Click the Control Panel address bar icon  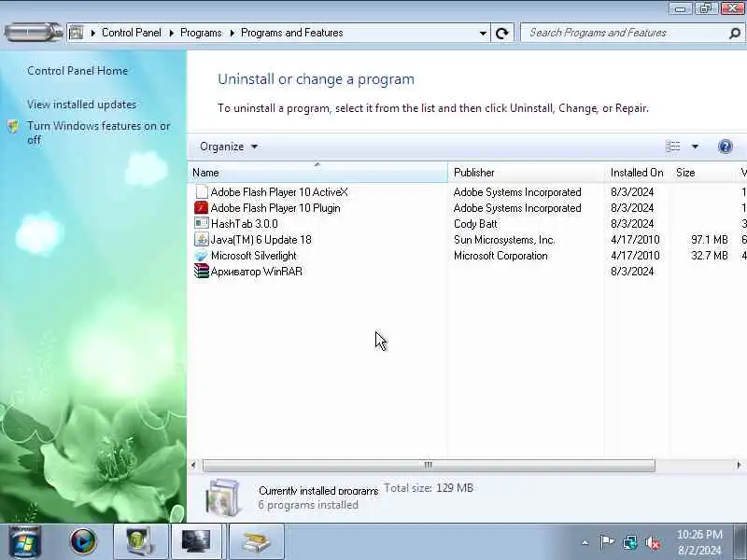point(77,33)
